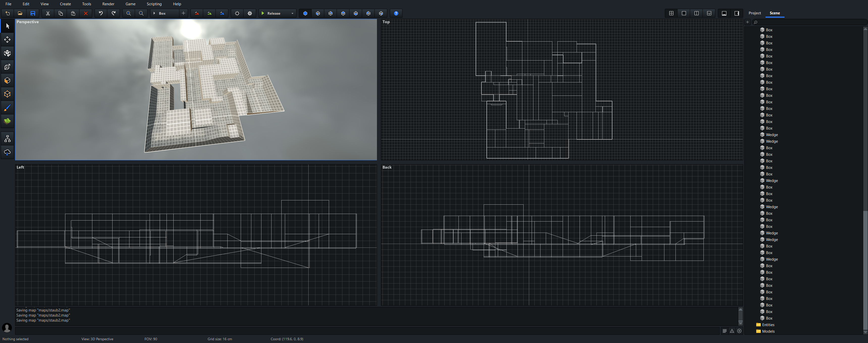Click the red Delete X icon
The width and height of the screenshot is (868, 343).
tap(86, 13)
